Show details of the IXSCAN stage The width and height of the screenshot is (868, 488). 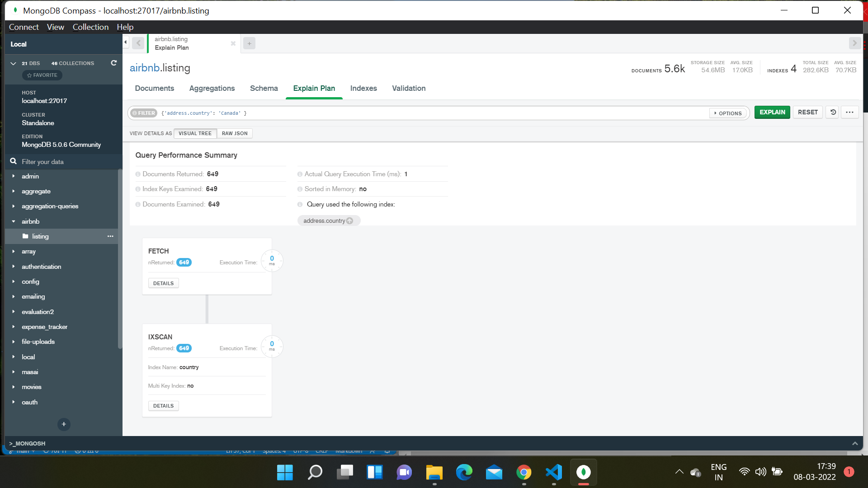pyautogui.click(x=163, y=405)
